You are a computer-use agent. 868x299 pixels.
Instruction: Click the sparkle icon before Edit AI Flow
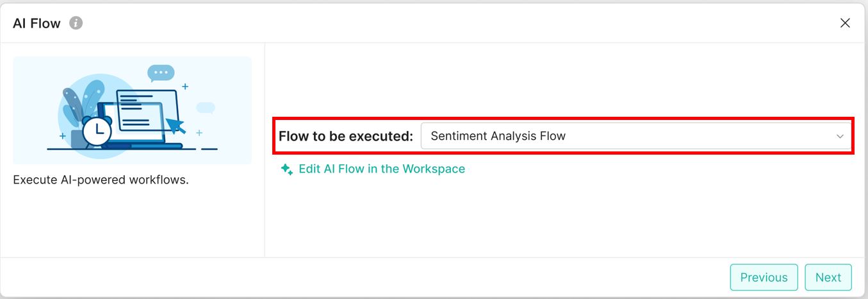[x=287, y=169]
